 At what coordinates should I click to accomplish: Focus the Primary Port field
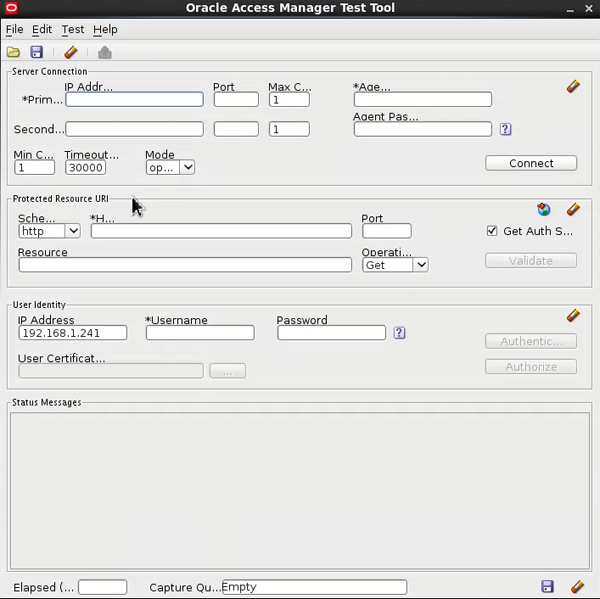click(x=236, y=100)
